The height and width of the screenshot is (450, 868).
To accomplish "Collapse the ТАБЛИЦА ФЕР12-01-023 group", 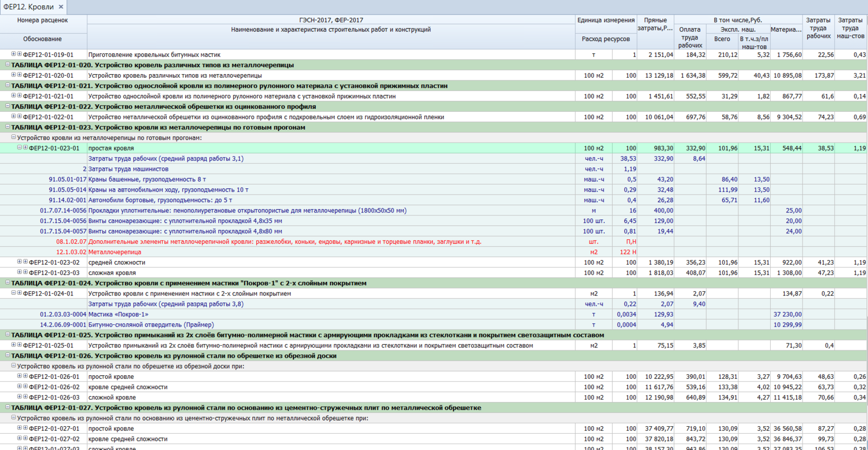I will click(8, 127).
